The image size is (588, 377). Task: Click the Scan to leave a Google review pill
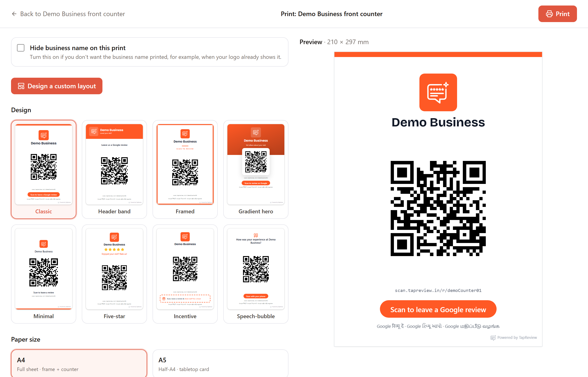438,309
